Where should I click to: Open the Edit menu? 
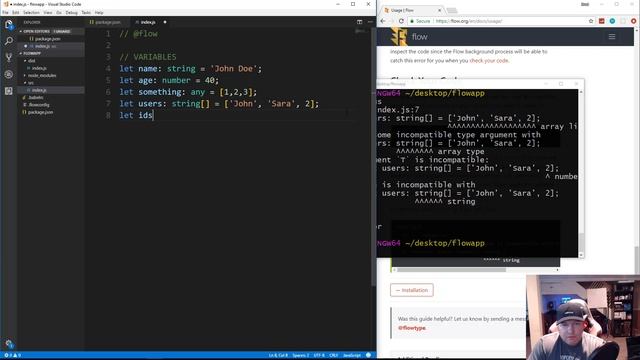(16, 13)
